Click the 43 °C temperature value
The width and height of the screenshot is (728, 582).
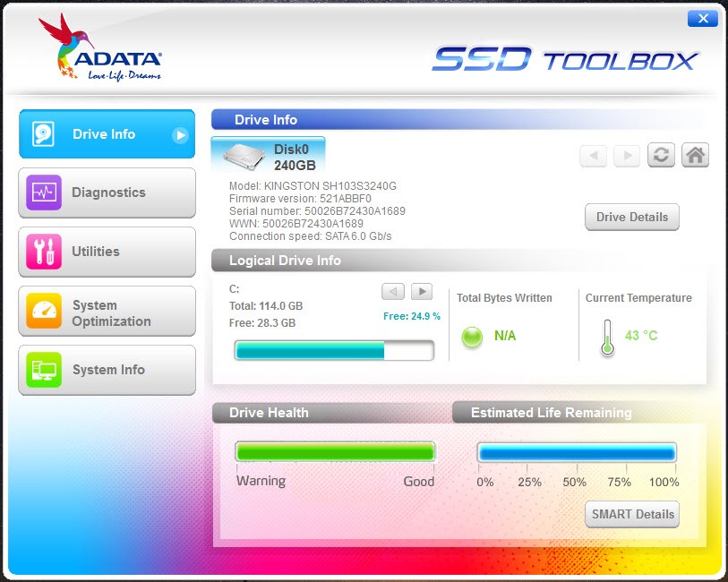pos(641,336)
